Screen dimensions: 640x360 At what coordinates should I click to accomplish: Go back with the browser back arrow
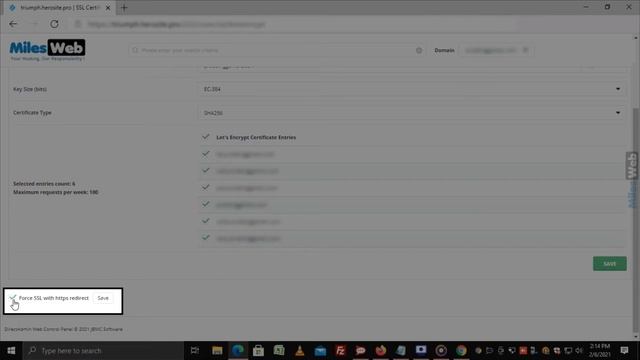(x=13, y=24)
